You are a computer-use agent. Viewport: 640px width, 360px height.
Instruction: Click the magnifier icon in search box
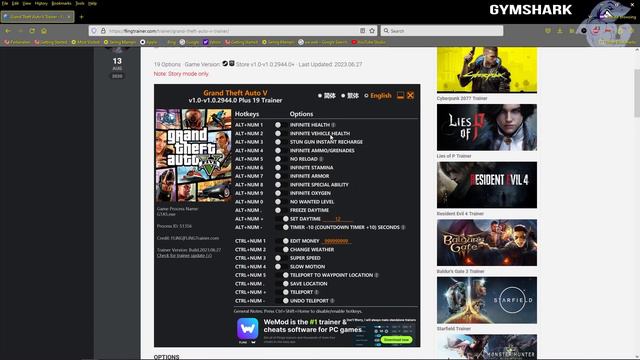click(386, 31)
